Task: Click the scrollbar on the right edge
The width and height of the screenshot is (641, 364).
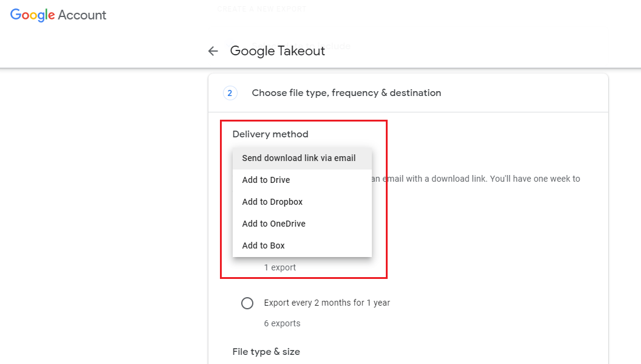Action: tap(638, 182)
